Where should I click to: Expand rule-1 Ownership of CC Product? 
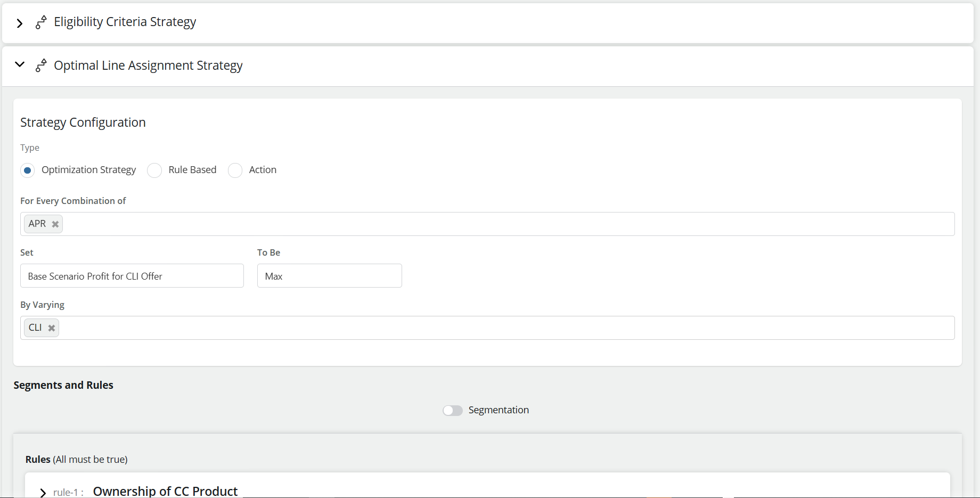coord(43,492)
